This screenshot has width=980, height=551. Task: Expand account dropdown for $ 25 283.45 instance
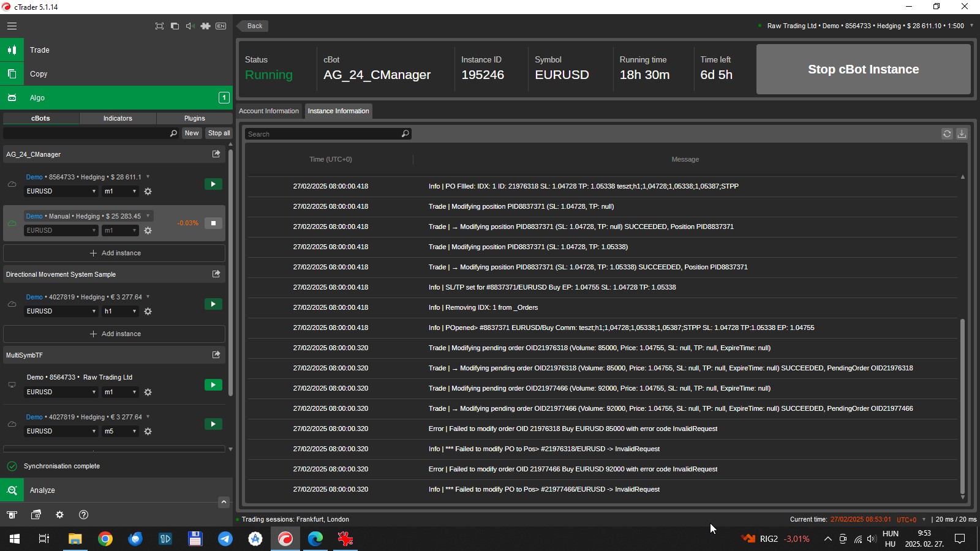148,216
